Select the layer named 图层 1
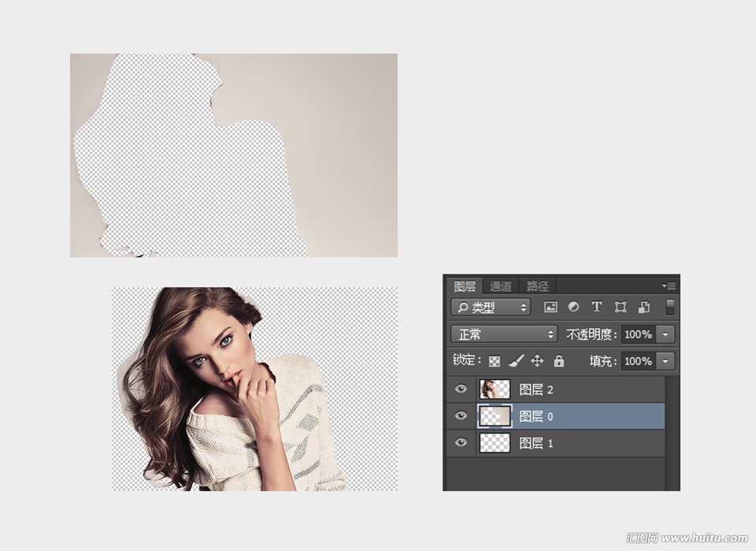Screen dimensions: 756x551 [557, 443]
